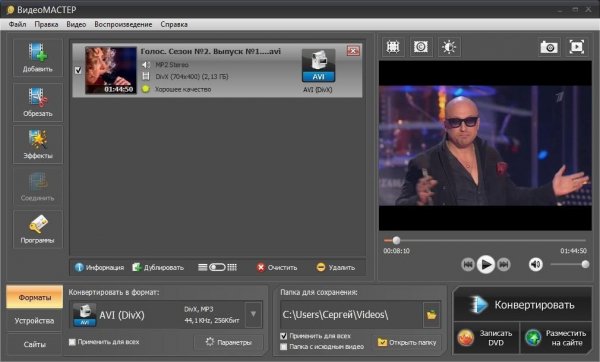Click the crop frame icon above preview

pyautogui.click(x=393, y=47)
